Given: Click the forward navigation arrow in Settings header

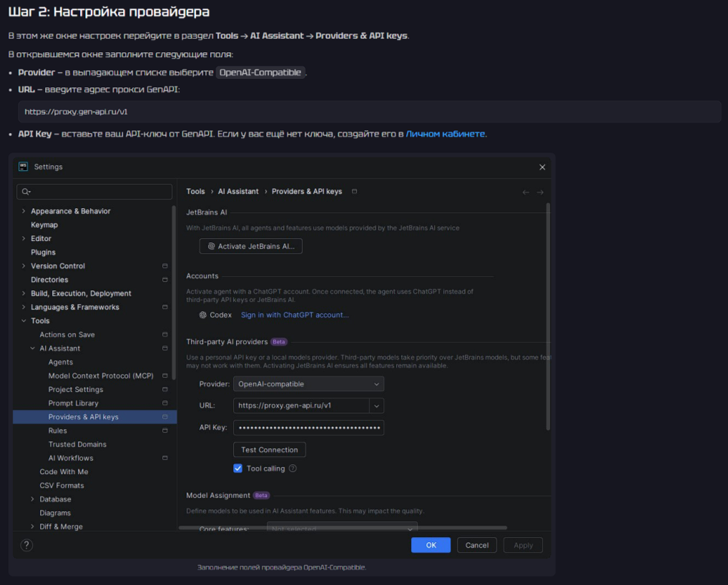Looking at the screenshot, I should pyautogui.click(x=540, y=192).
